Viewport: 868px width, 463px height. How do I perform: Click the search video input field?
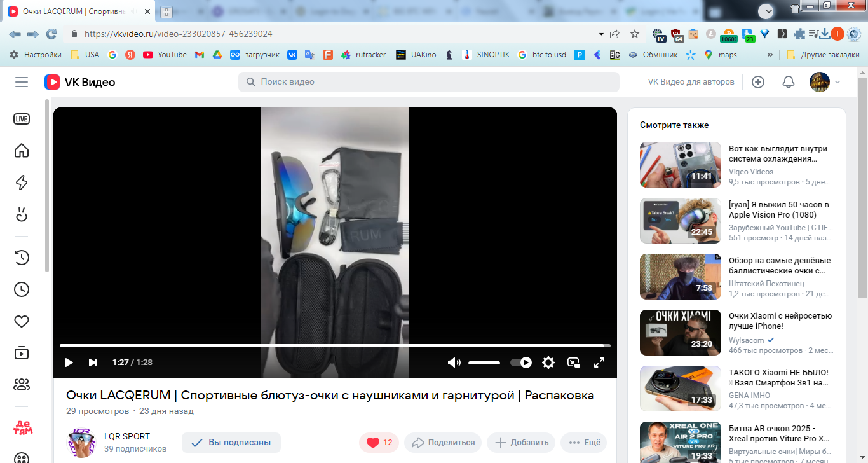429,82
